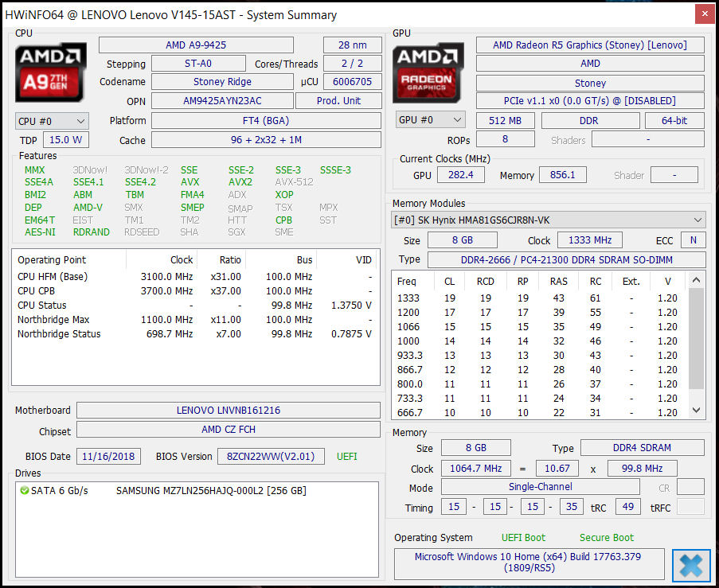Click the Prod. Unit field
Image resolution: width=719 pixels, height=588 pixels.
pos(338,101)
